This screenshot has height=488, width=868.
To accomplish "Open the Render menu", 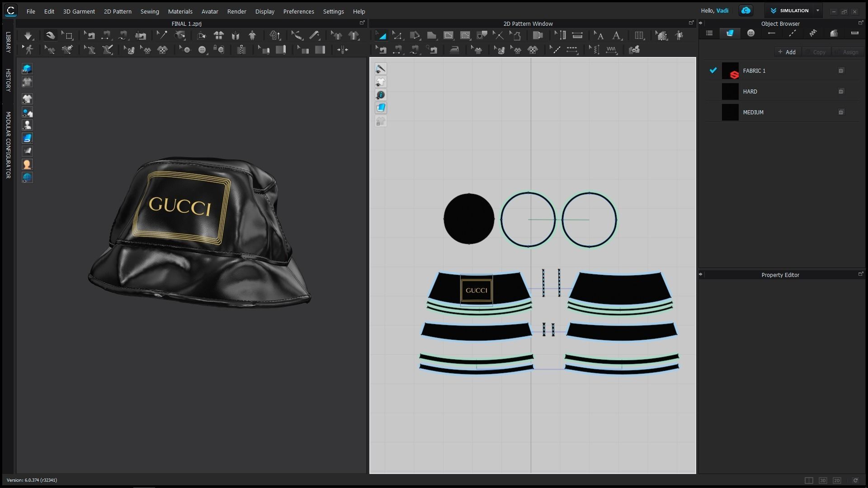I will (237, 11).
